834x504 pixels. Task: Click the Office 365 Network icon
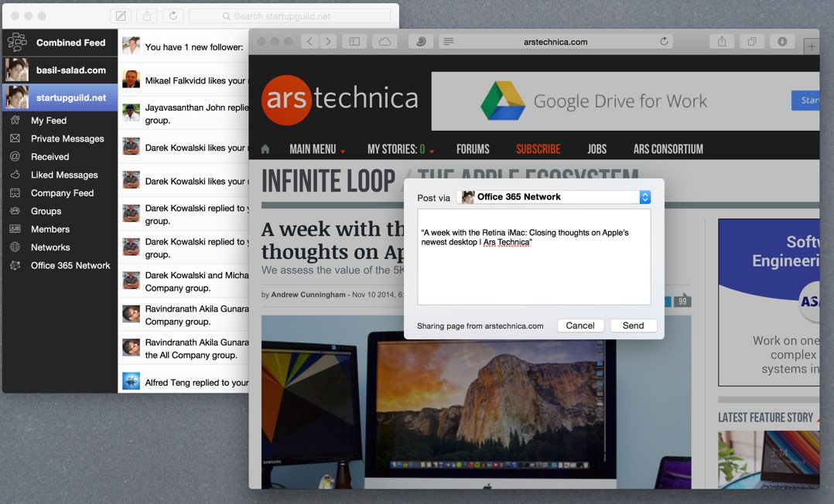coord(15,265)
